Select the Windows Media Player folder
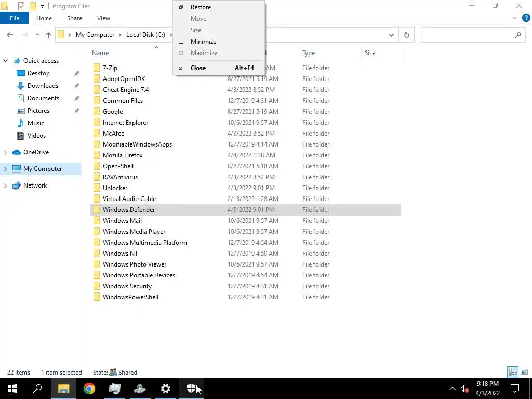Viewport: 532px width, 399px height. (134, 231)
